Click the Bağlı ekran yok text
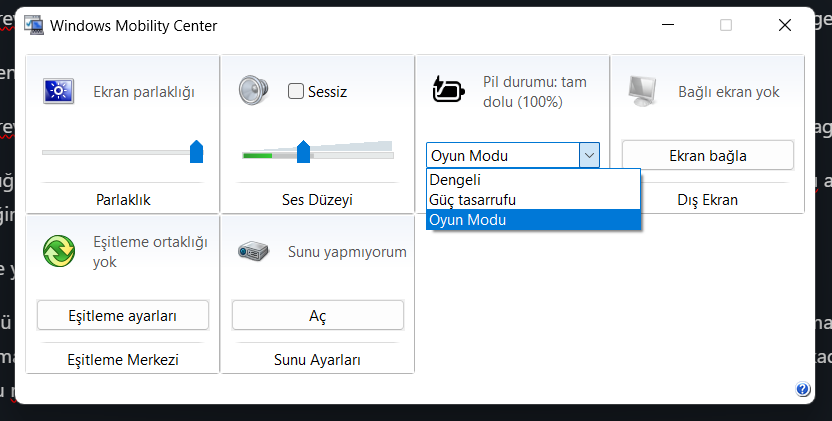This screenshot has width=832, height=421. (729, 92)
